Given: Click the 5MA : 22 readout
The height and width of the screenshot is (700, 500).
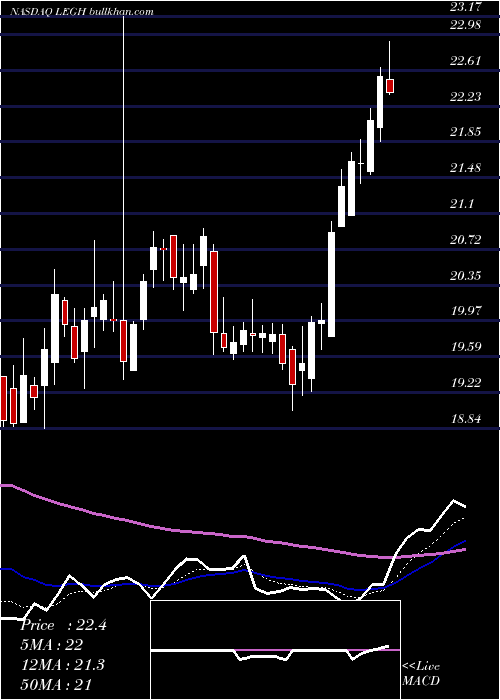Looking at the screenshot, I should 51,645.
